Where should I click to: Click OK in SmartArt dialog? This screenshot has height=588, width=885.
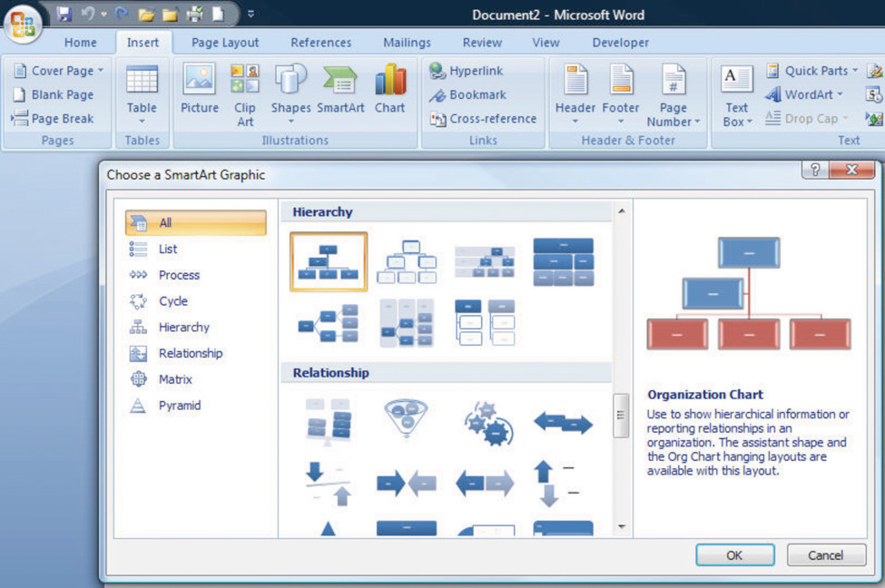click(735, 555)
